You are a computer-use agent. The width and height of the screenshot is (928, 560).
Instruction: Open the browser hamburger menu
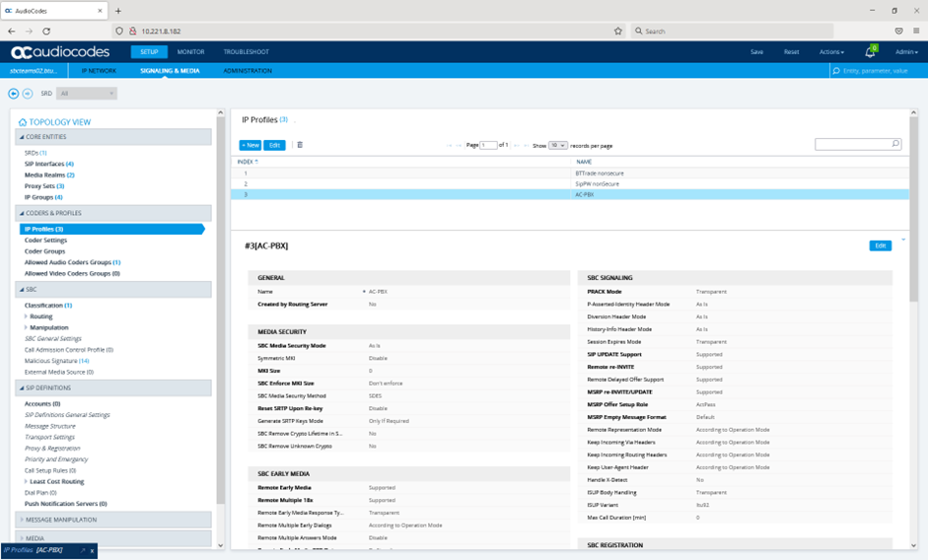pos(916,31)
